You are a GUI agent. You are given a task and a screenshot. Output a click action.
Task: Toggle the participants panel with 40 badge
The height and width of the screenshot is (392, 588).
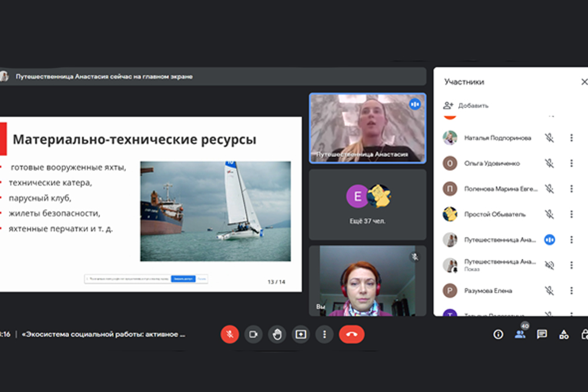(520, 334)
